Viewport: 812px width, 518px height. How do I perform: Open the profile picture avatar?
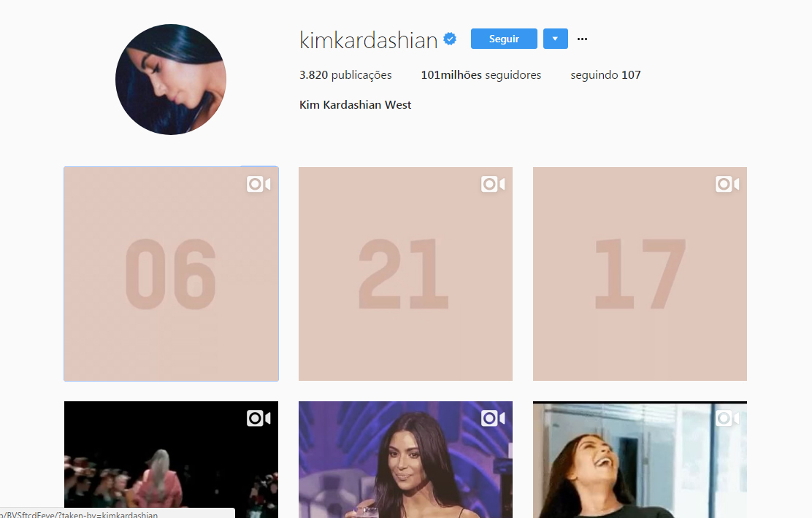(171, 80)
